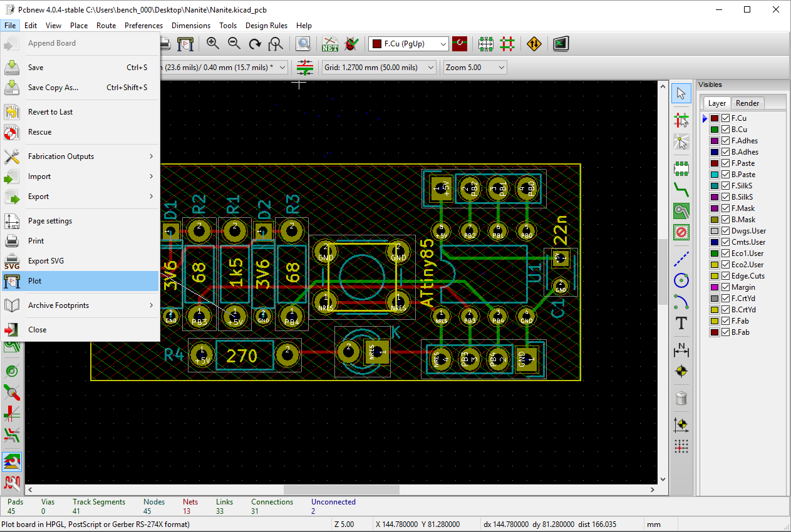Image resolution: width=791 pixels, height=532 pixels.
Task: Click the F.Mask layer color swatch
Action: [x=714, y=208]
